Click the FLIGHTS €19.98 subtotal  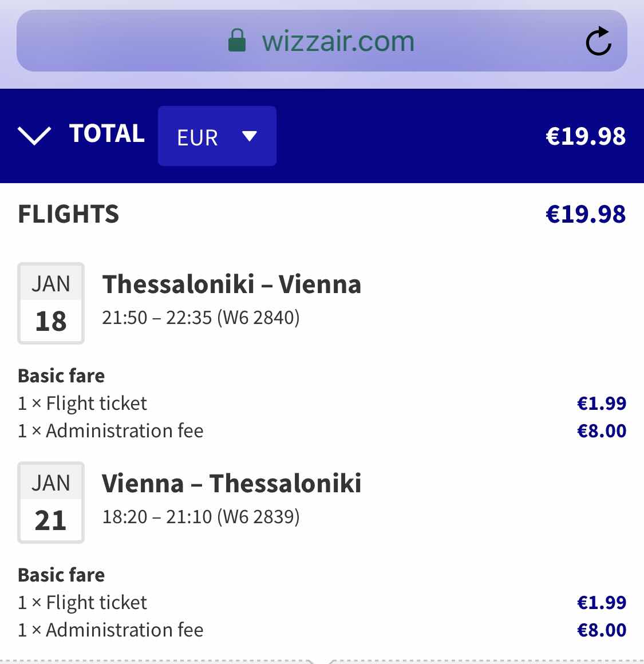(586, 214)
